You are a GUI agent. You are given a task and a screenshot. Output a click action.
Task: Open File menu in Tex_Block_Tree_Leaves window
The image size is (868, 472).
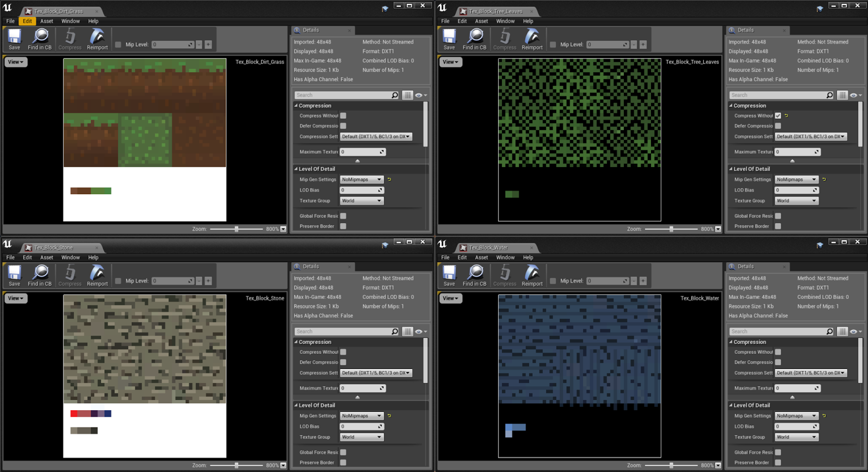(x=445, y=21)
